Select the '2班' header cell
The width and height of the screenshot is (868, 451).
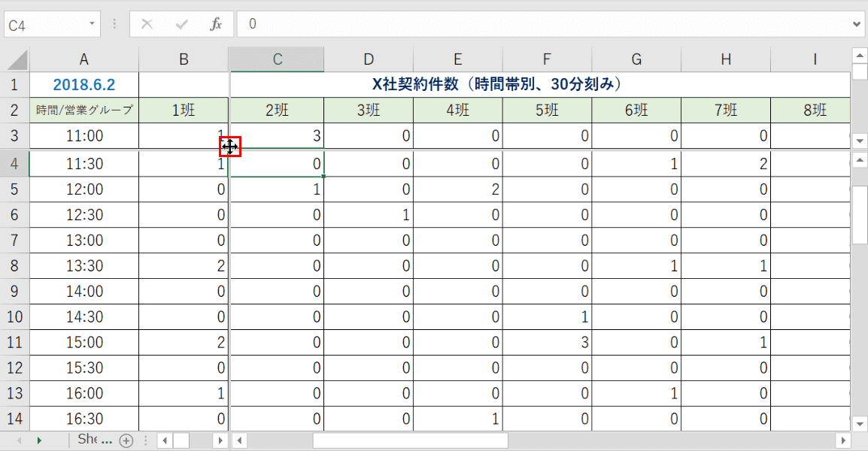[x=278, y=110]
